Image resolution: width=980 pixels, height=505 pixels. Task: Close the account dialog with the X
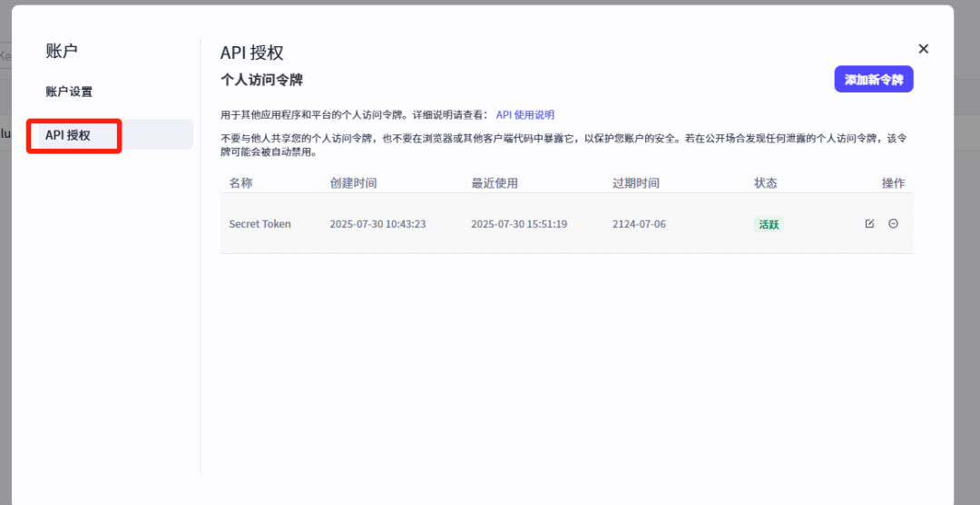click(923, 49)
